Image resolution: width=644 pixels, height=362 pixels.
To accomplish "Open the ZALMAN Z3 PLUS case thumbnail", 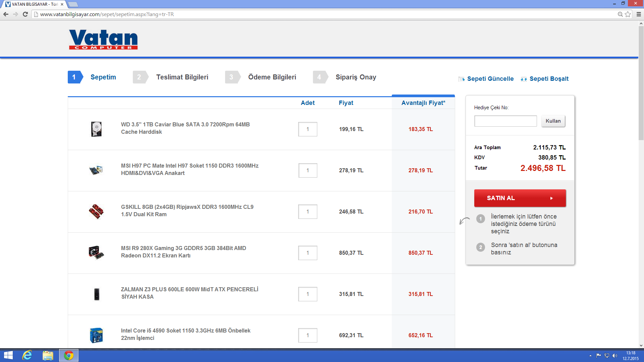I will click(x=97, y=294).
